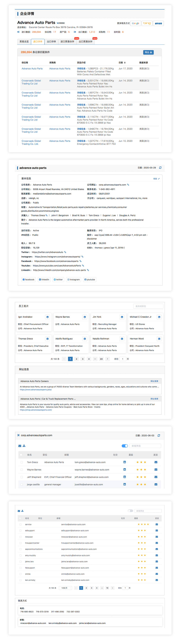Image resolution: width=180 pixels, height=644 pixels.
Task: Sort records by the 日期 column arrows
Action: [x=125, y=62]
